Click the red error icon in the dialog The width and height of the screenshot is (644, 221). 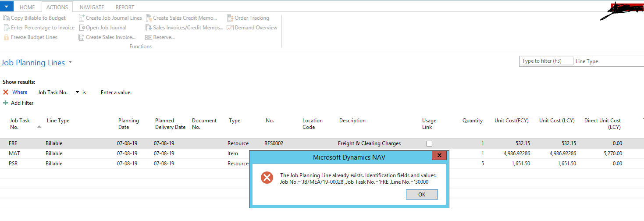pyautogui.click(x=267, y=178)
